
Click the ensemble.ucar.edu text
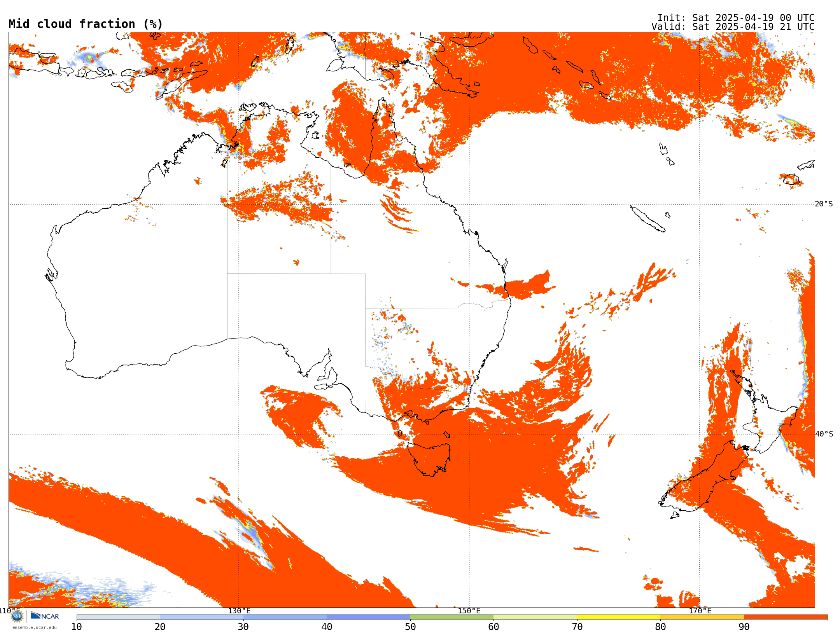[34, 627]
